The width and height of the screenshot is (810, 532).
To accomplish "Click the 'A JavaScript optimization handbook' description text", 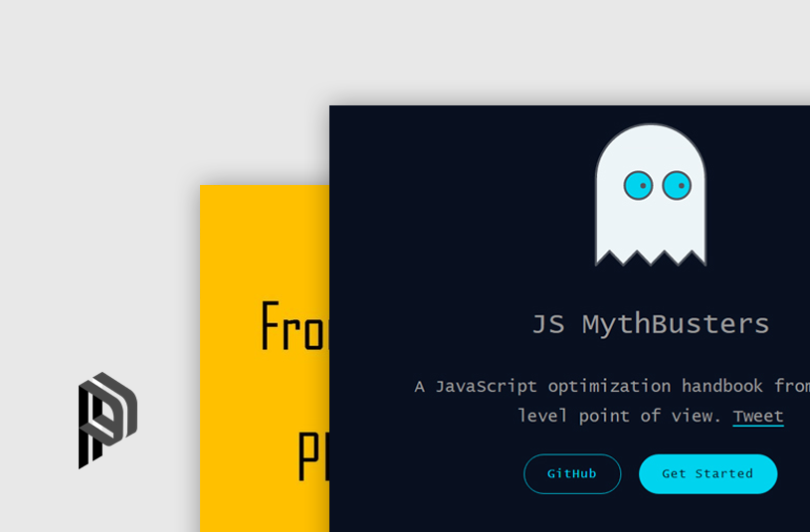I will [x=612, y=386].
